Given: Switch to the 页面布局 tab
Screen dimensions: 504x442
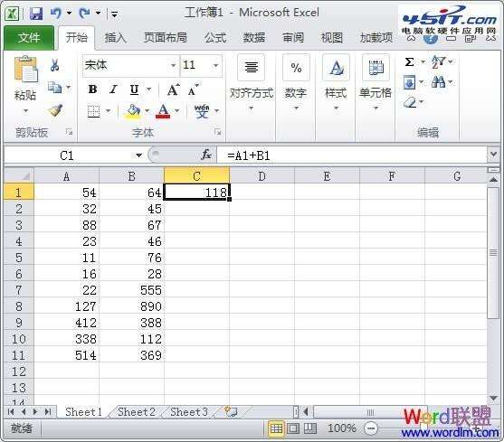Looking at the screenshot, I should [166, 38].
